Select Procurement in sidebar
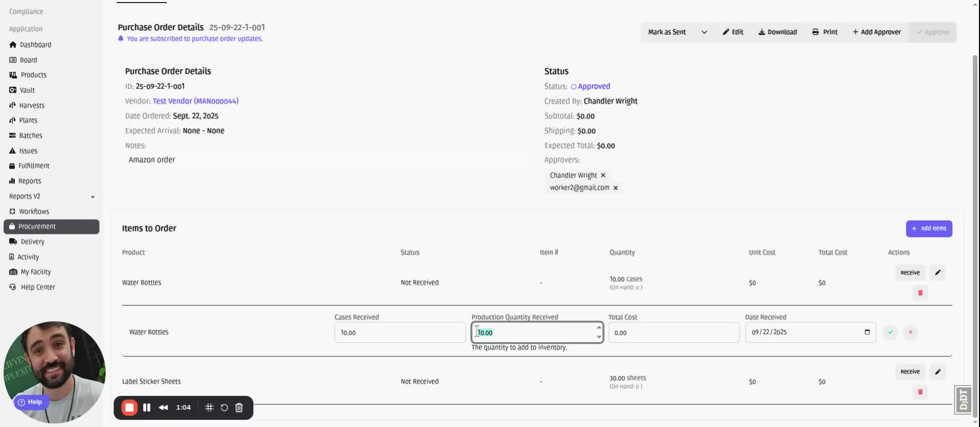This screenshot has width=980, height=427. click(x=52, y=227)
